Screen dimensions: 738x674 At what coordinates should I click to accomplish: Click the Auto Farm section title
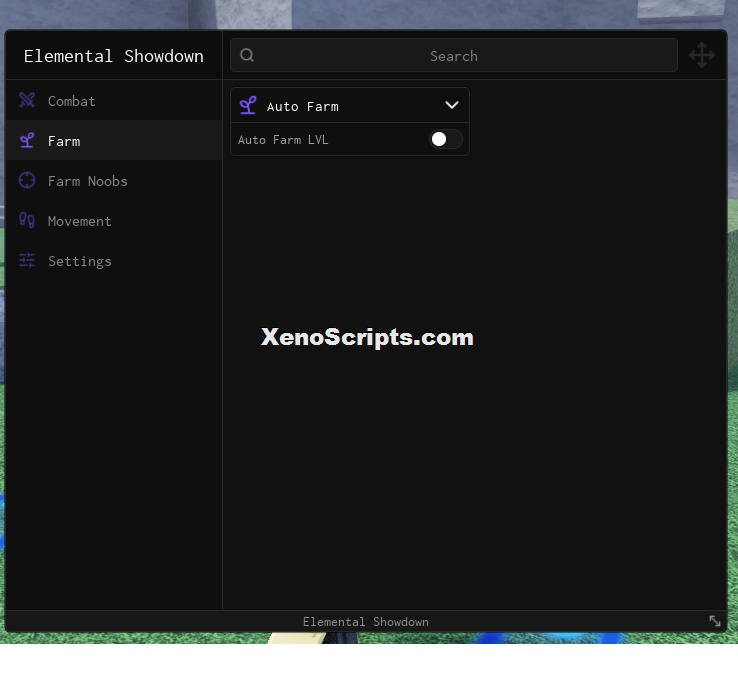point(303,107)
